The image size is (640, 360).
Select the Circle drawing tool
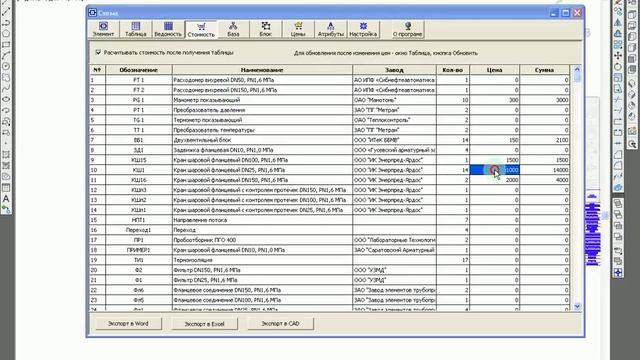[x=6, y=67]
